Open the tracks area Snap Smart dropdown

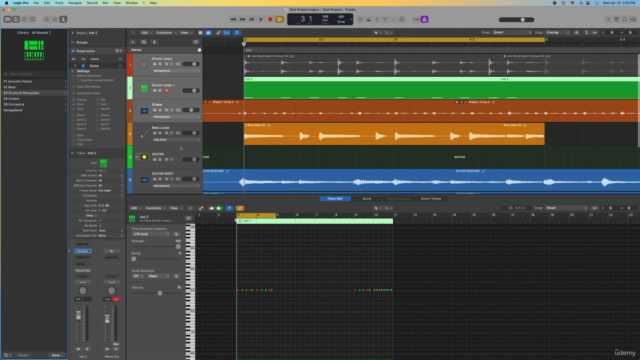coord(512,33)
